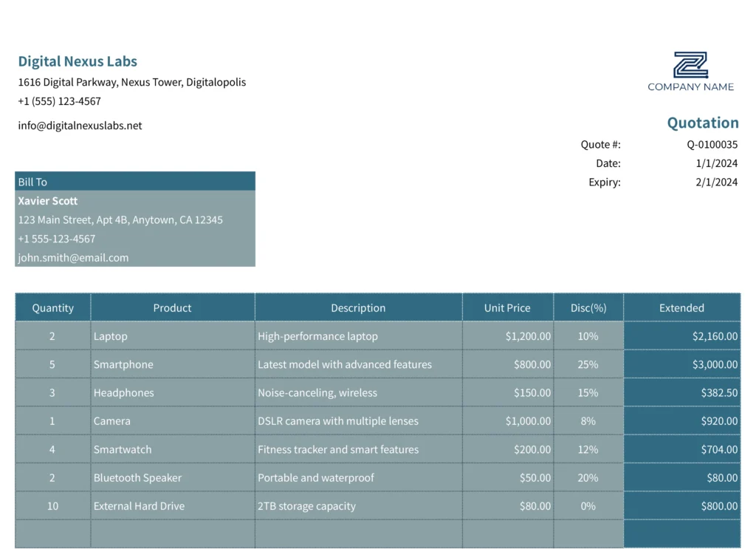
Task: Click the Description column header
Action: [x=358, y=307]
